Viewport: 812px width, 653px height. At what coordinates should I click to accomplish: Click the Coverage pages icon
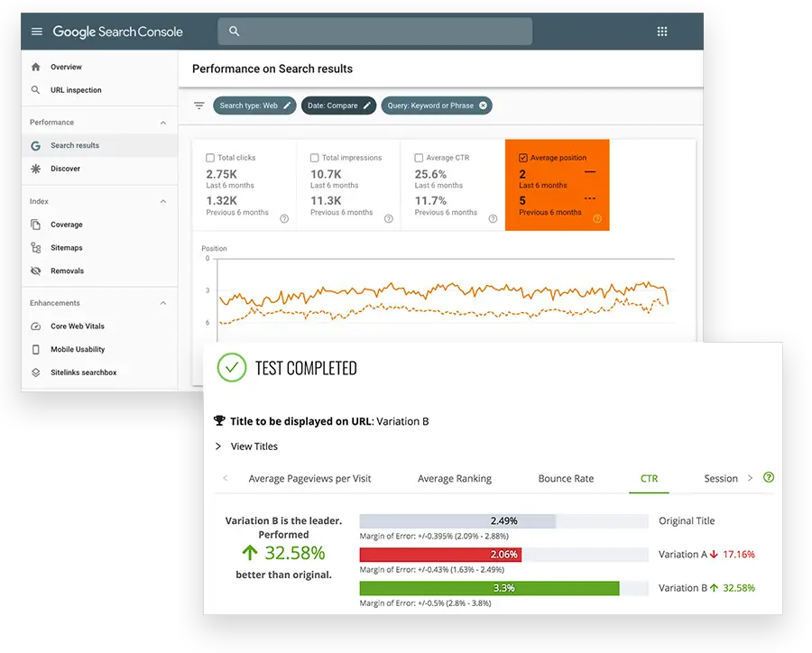pos(36,225)
